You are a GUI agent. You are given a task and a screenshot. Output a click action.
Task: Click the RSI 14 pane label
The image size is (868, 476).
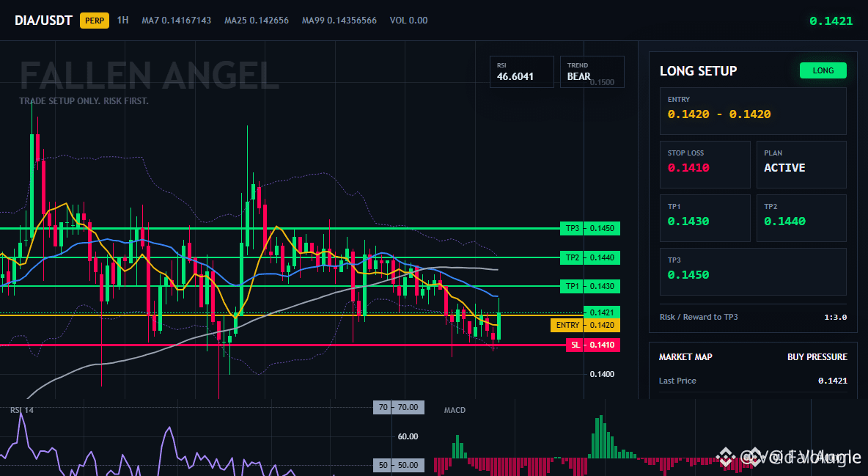pyautogui.click(x=22, y=410)
